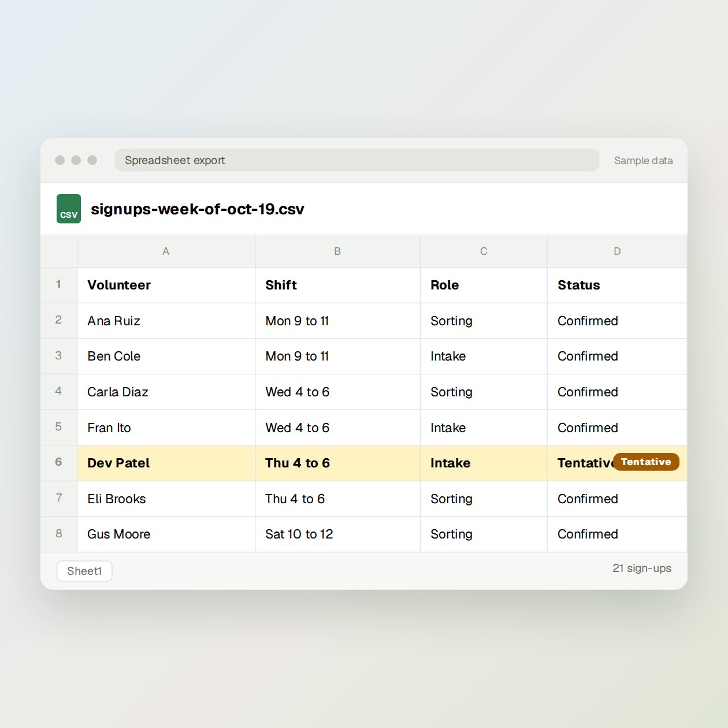
Task: Select the "Gus Moore" cell
Action: (x=166, y=534)
